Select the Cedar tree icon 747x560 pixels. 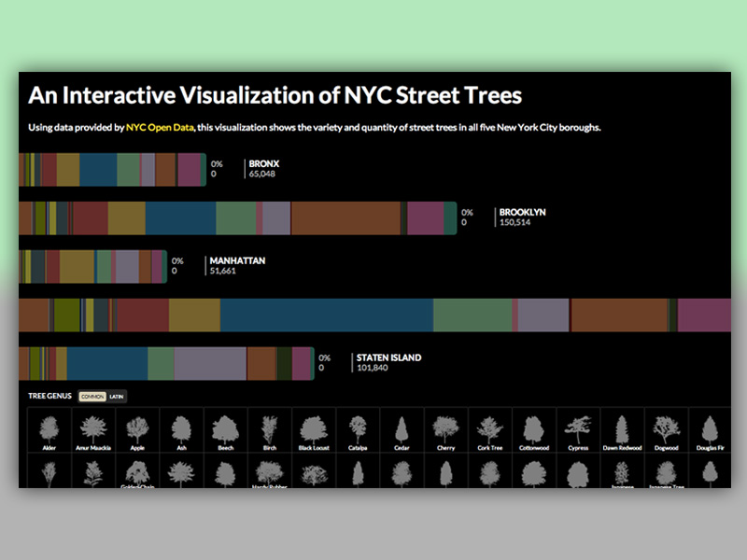click(x=402, y=429)
